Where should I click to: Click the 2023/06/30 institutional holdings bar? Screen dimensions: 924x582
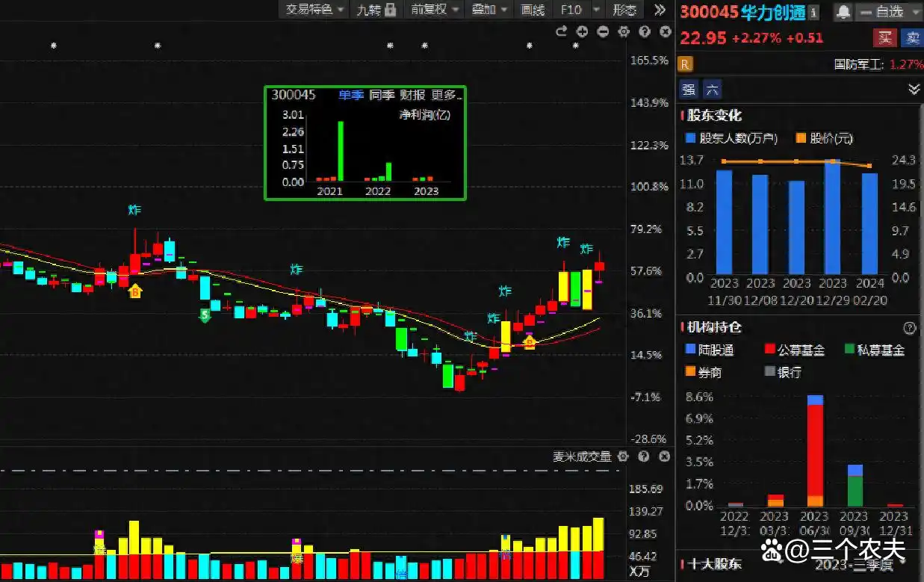pyautogui.click(x=814, y=452)
